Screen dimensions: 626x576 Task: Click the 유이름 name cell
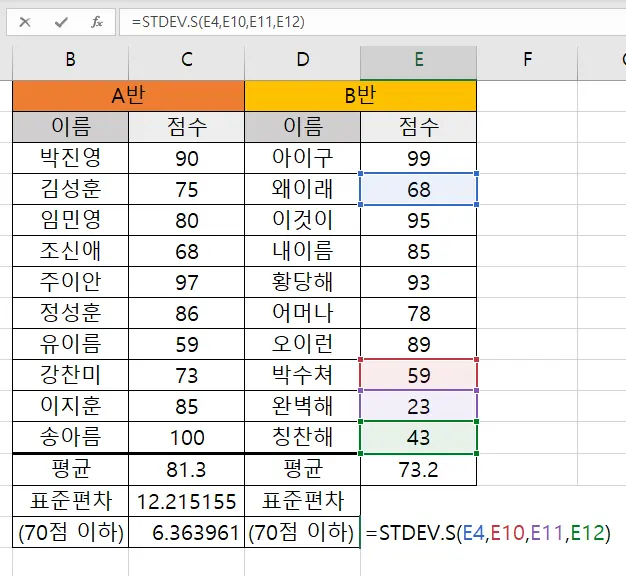tap(71, 344)
